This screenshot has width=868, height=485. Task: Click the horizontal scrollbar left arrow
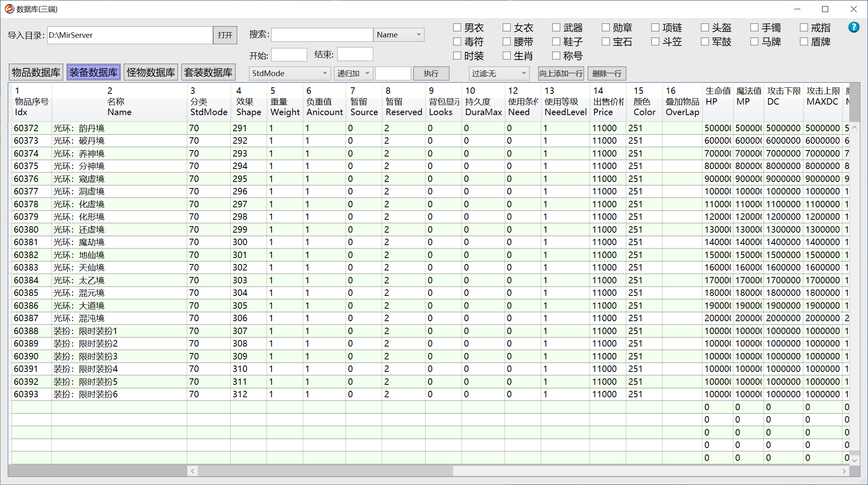[x=193, y=471]
